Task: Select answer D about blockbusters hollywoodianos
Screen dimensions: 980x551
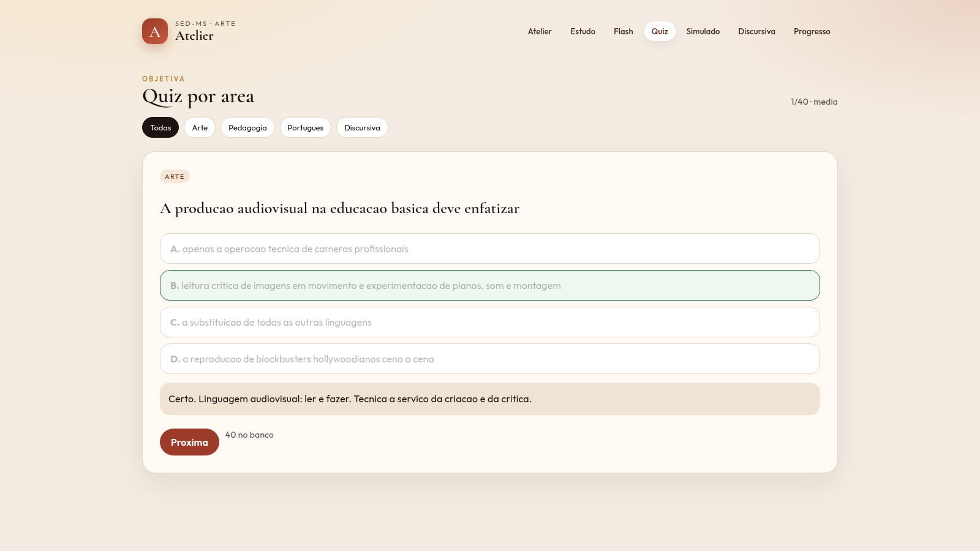Action: (x=490, y=359)
